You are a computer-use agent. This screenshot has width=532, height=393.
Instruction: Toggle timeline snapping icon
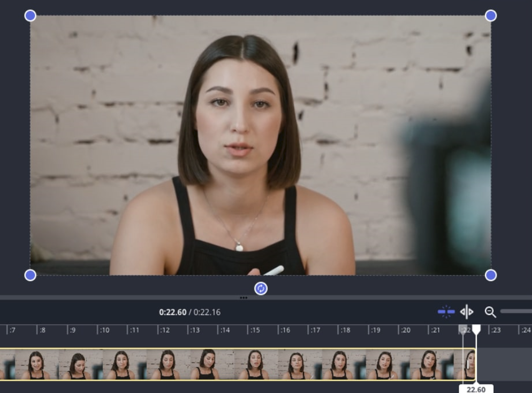pyautogui.click(x=446, y=312)
